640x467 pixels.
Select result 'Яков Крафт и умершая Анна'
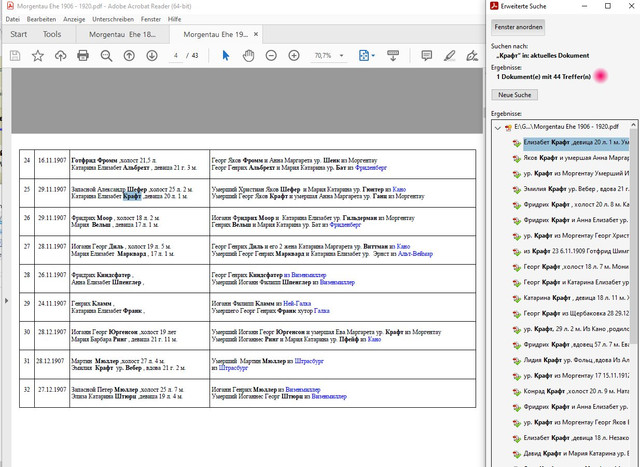(x=576, y=158)
